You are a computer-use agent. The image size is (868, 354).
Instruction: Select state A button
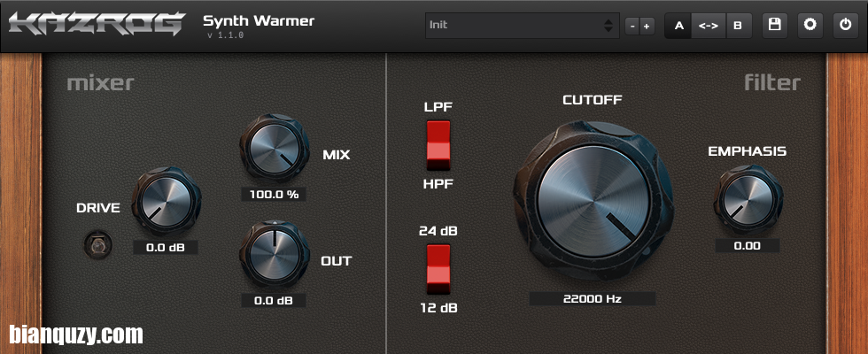coord(678,26)
